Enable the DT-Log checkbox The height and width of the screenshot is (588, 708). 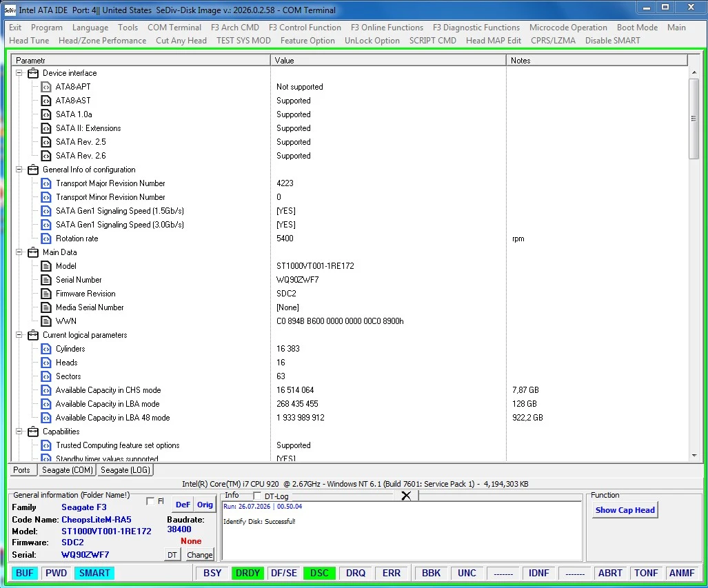coord(257,496)
